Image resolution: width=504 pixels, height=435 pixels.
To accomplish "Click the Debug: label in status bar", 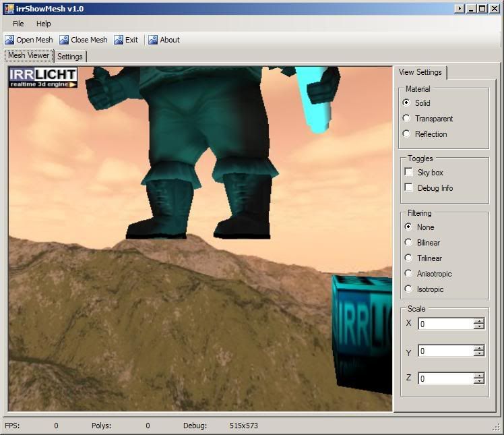I will point(195,426).
